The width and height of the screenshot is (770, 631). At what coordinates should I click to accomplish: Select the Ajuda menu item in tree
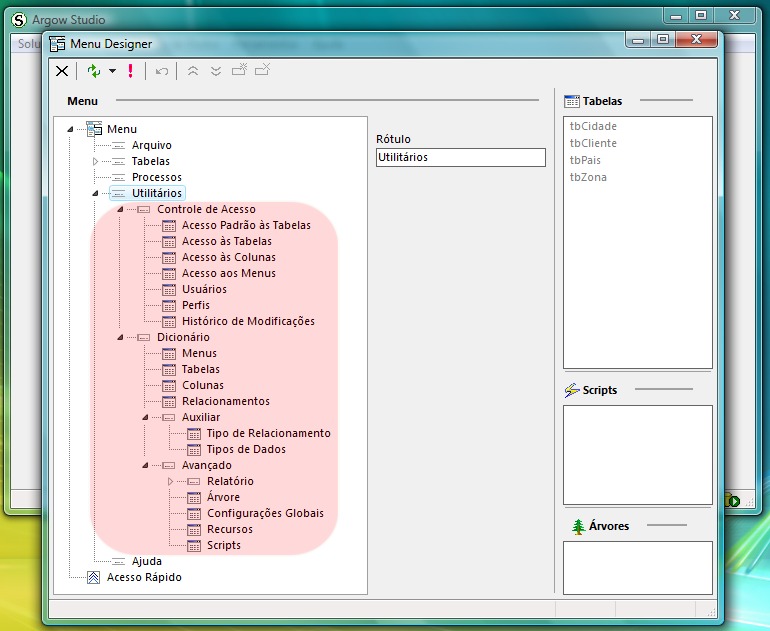(147, 561)
